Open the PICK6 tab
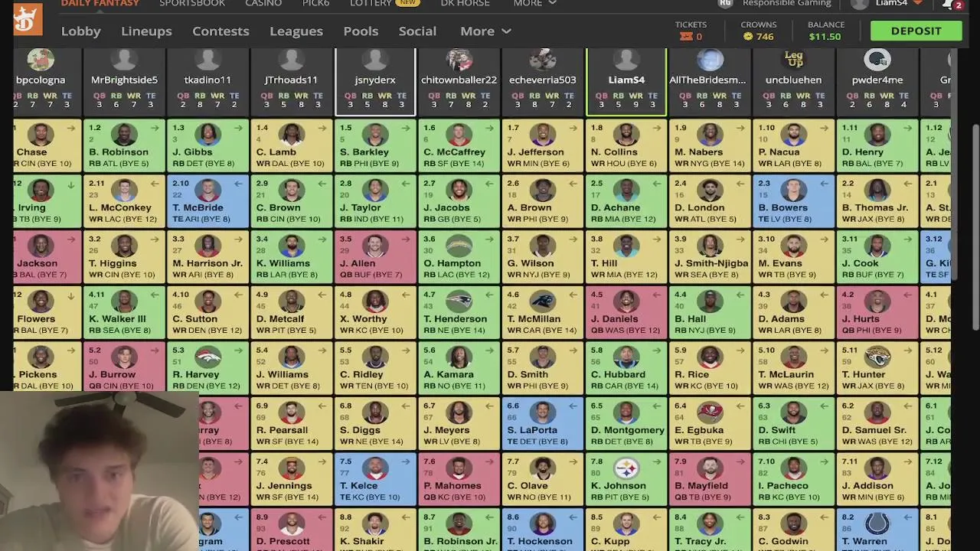This screenshot has width=980, height=551. coord(315,4)
